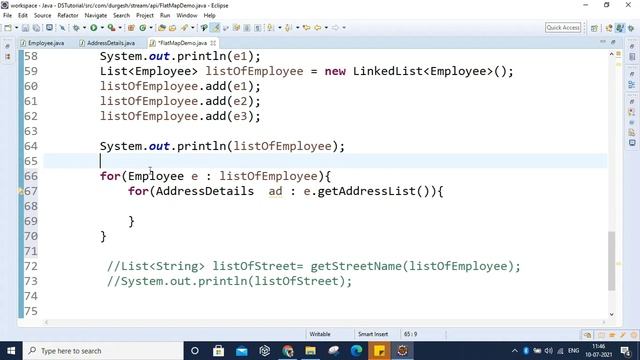The image size is (640, 360).
Task: Click the editor scrollbar down arrow
Action: click(611, 314)
